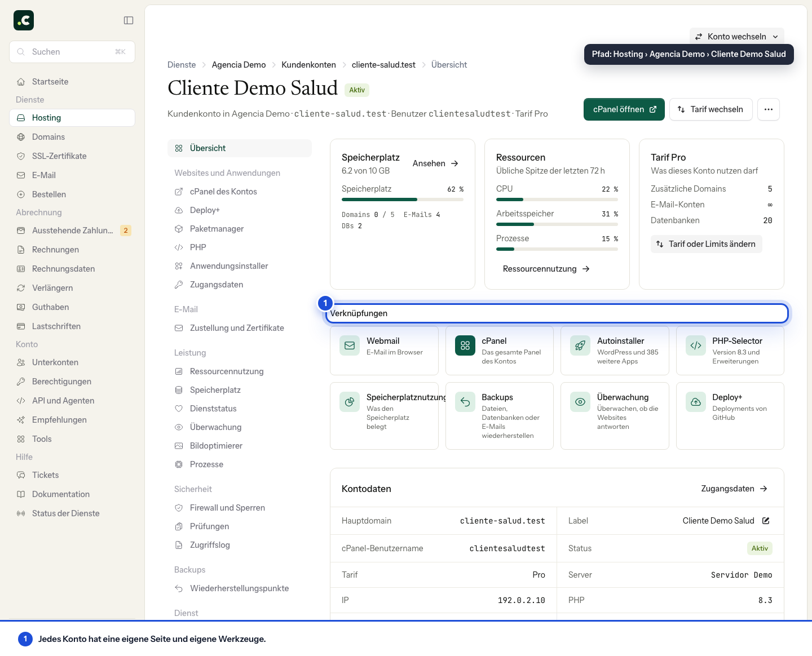This screenshot has width=812, height=656.
Task: Toggle the sidebar collapse icon
Action: (129, 20)
